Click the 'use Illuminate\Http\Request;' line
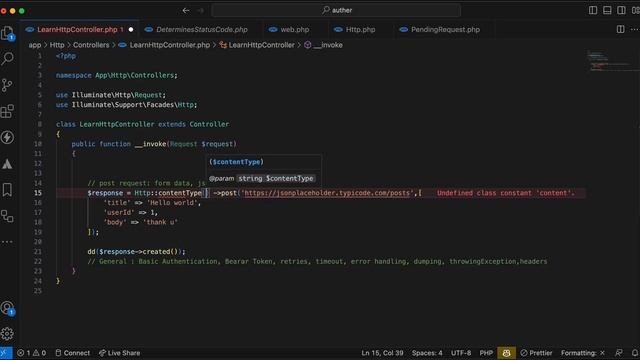This screenshot has width=640, height=360. pyautogui.click(x=111, y=95)
